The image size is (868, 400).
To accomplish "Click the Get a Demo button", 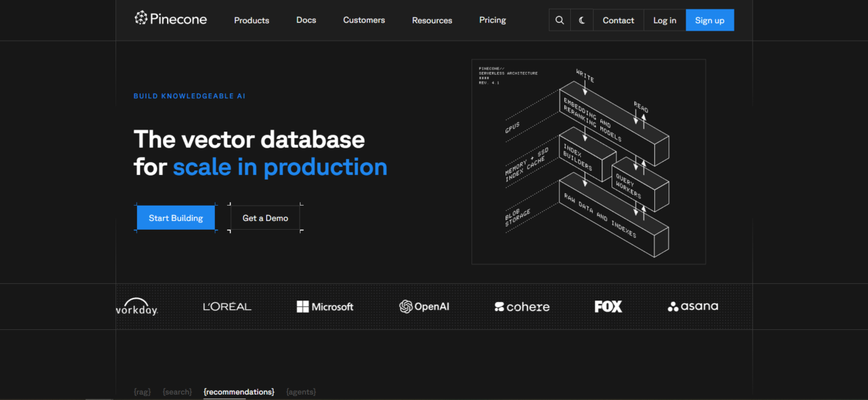I will click(265, 218).
